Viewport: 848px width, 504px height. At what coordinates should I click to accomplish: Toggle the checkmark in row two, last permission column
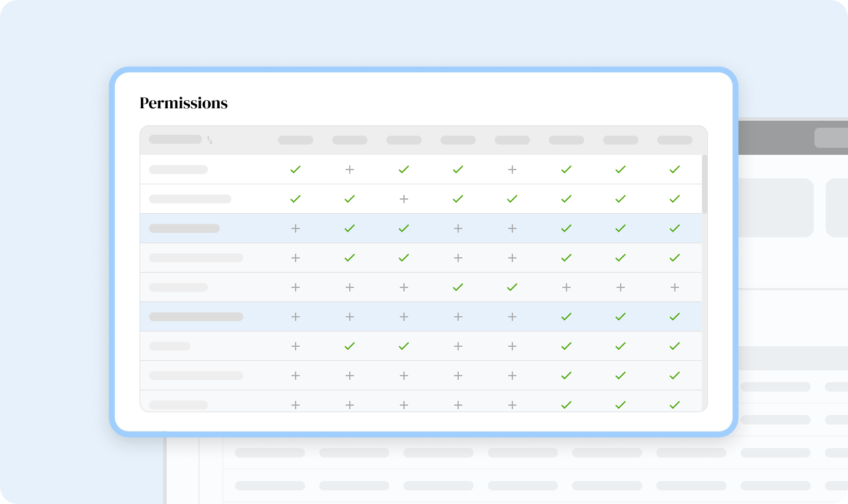point(675,199)
